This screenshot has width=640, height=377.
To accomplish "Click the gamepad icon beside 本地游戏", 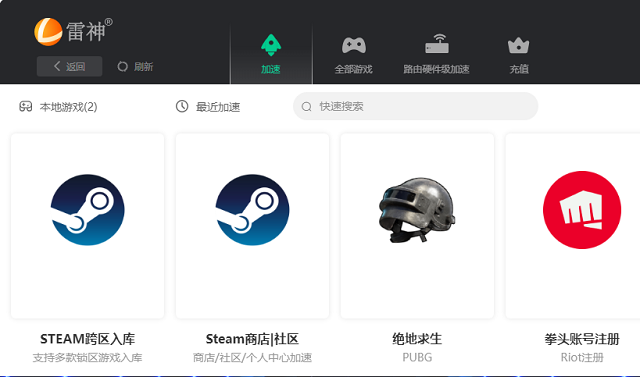I will coord(26,106).
